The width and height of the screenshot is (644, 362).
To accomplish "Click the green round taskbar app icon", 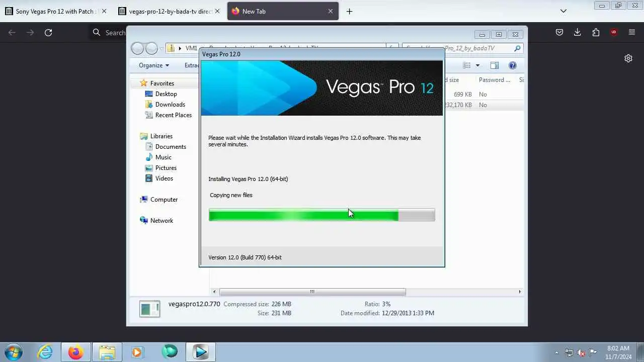I will point(169,352).
